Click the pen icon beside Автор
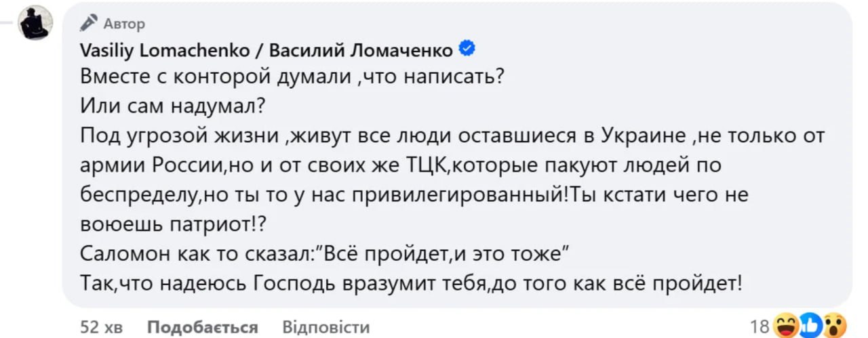868x338 pixels. point(89,24)
